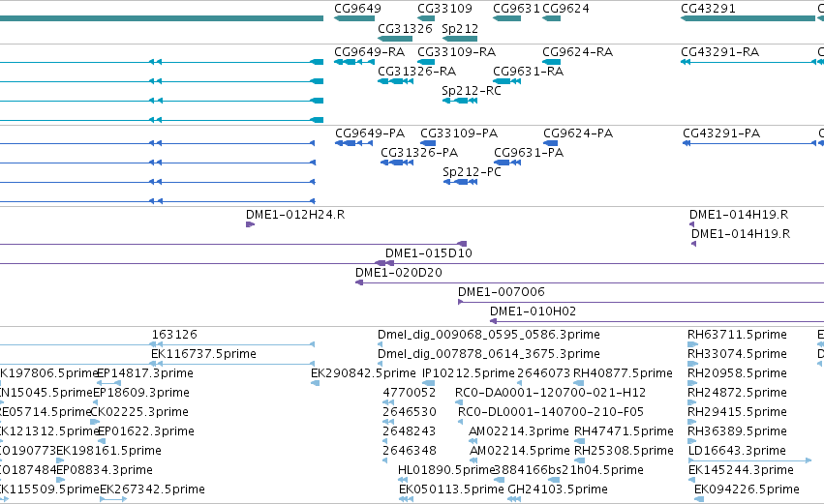The image size is (824, 504).
Task: Select the EK198161.5prime EST label
Action: [x=108, y=451]
